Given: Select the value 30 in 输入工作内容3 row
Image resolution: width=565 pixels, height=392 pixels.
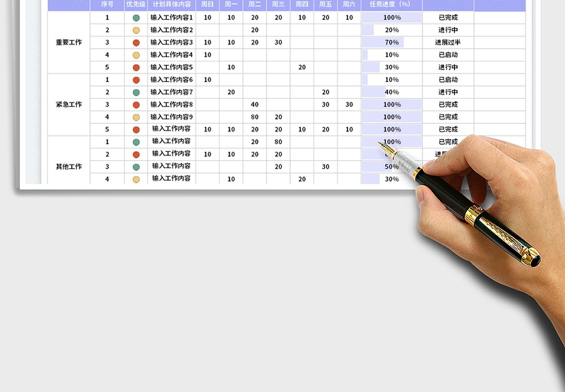Looking at the screenshot, I should (278, 42).
